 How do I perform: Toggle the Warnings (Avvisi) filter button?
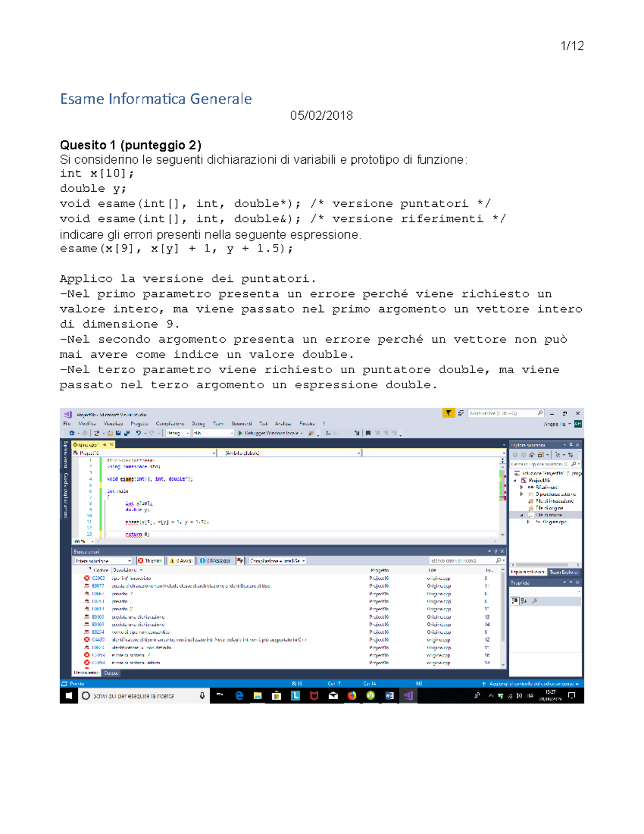(x=181, y=561)
